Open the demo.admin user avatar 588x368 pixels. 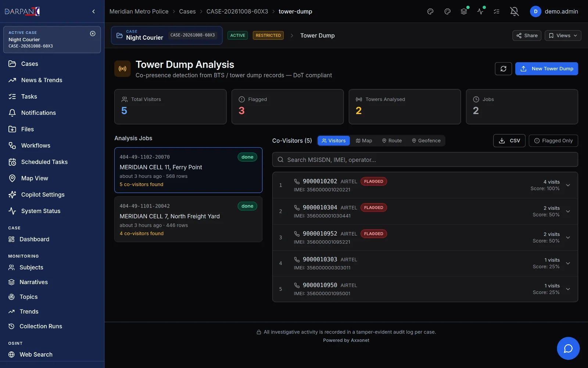tap(535, 11)
